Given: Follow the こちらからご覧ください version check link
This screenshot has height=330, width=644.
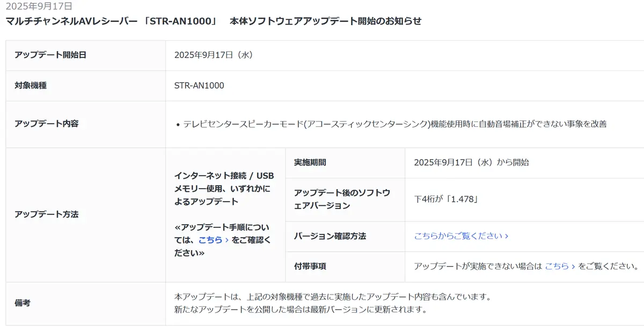Looking at the screenshot, I should pyautogui.click(x=461, y=236).
